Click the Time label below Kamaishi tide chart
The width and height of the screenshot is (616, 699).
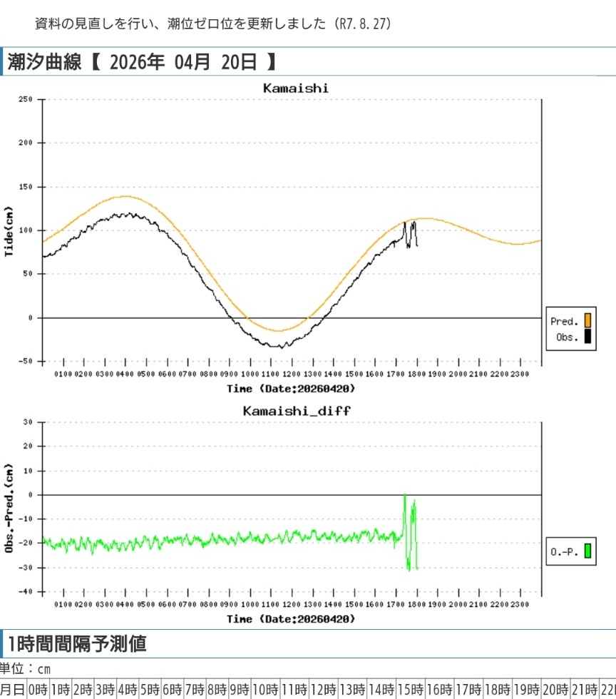tap(291, 389)
